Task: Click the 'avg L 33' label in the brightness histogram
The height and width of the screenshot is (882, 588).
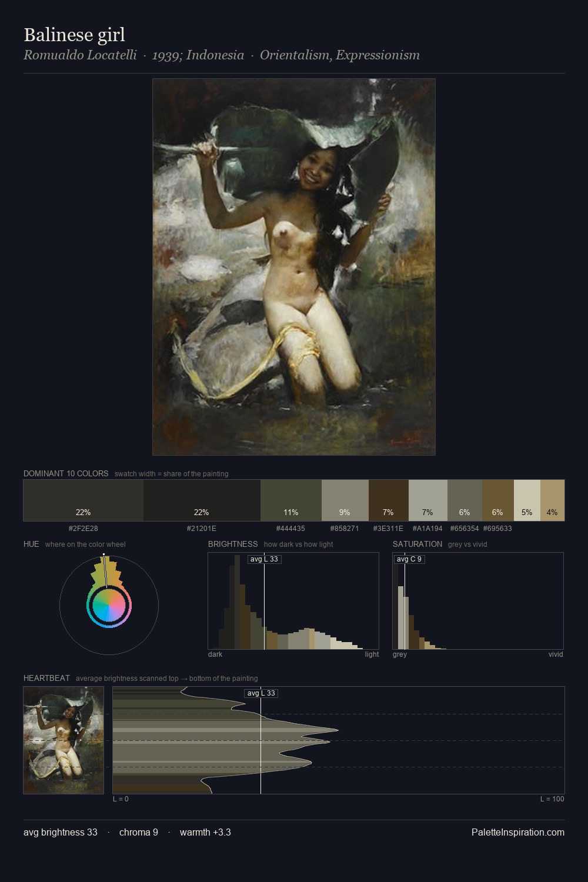Action: (x=264, y=559)
